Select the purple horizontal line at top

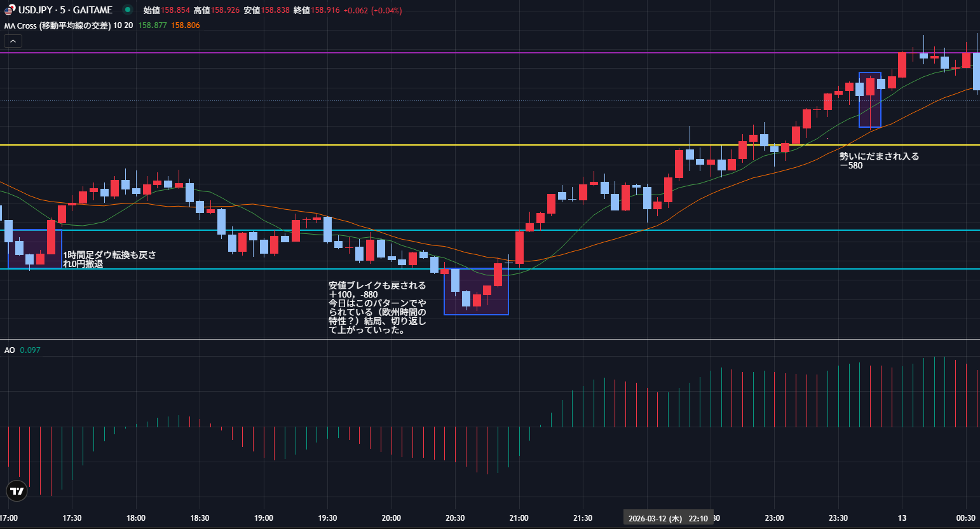pyautogui.click(x=445, y=53)
